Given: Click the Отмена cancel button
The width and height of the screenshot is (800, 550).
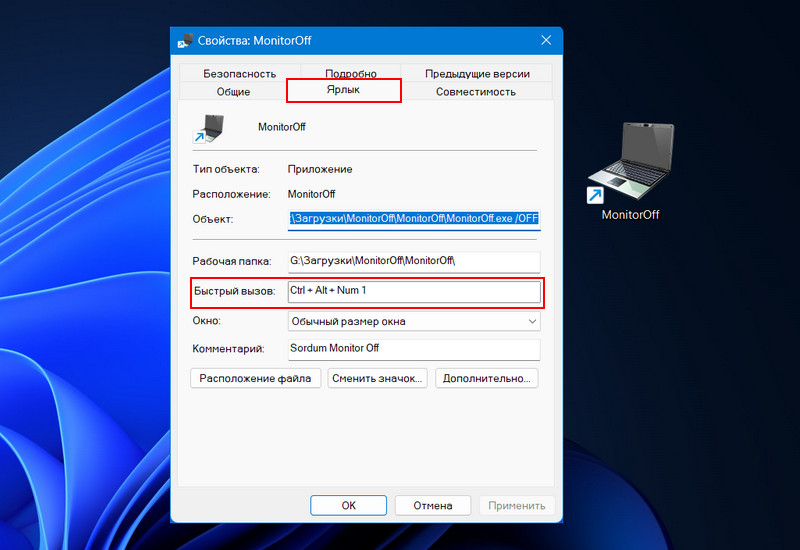Looking at the screenshot, I should tap(433, 505).
